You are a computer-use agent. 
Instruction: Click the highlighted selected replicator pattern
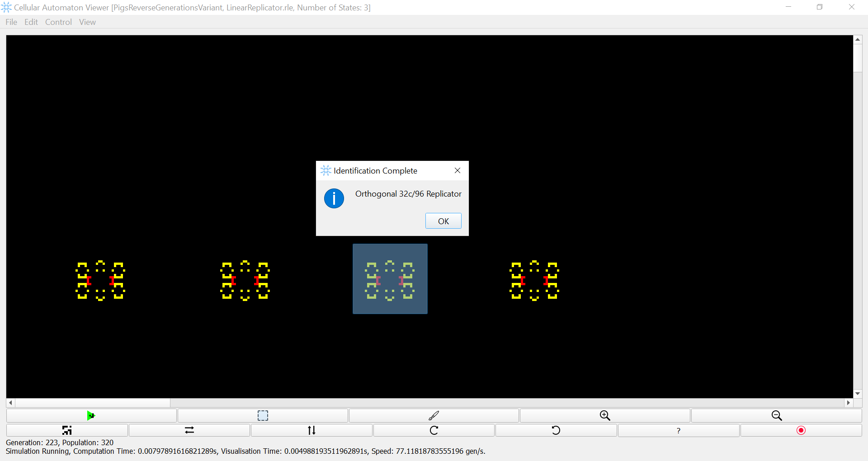(x=390, y=279)
